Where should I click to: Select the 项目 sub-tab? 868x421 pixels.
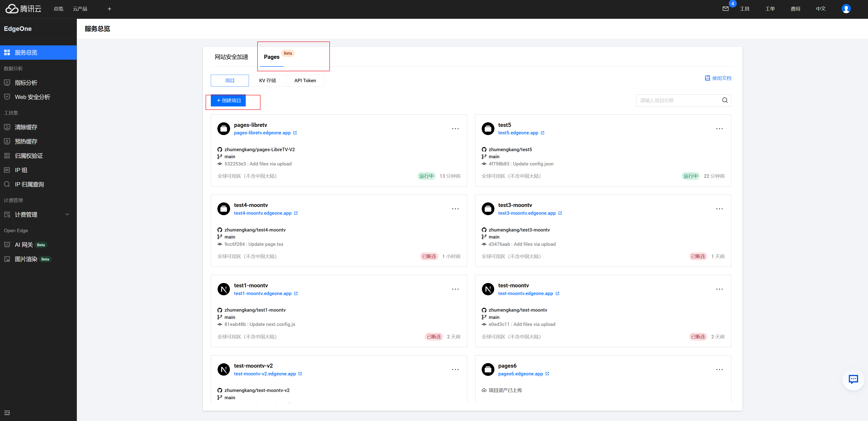pyautogui.click(x=230, y=81)
